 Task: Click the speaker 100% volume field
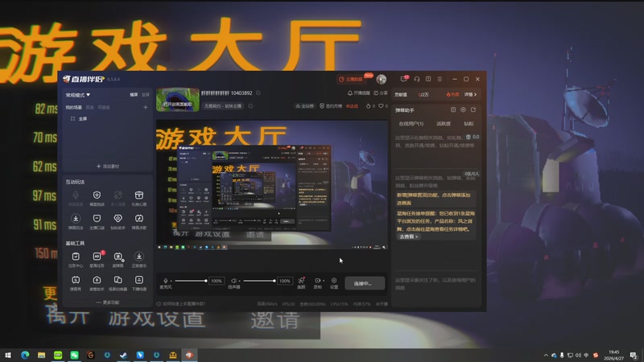click(285, 281)
